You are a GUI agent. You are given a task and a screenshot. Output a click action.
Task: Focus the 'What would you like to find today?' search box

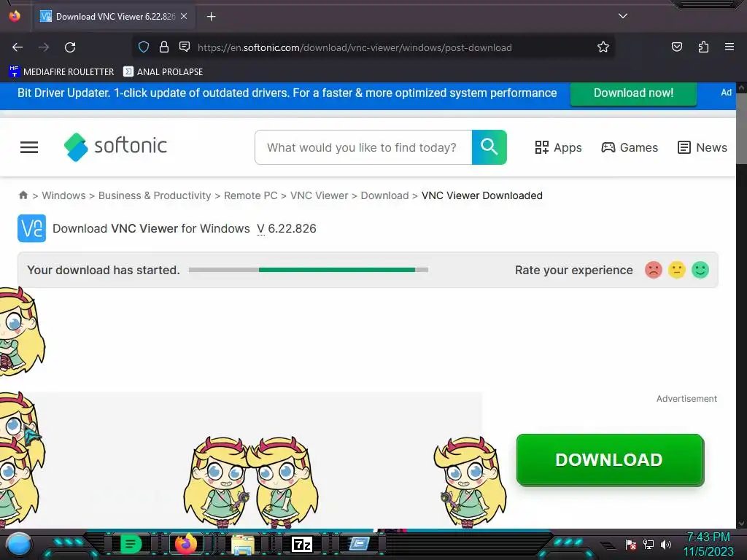click(x=363, y=147)
